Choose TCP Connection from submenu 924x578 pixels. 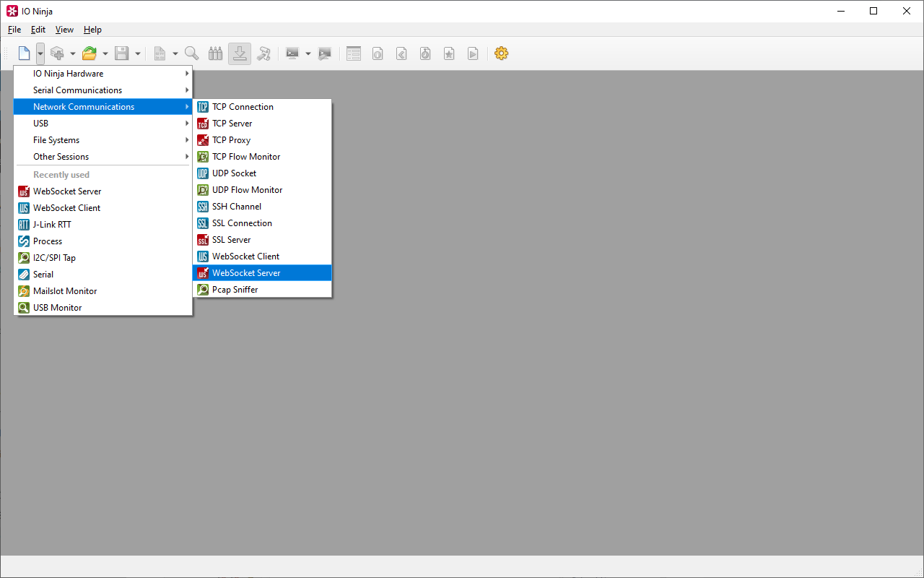click(263, 107)
